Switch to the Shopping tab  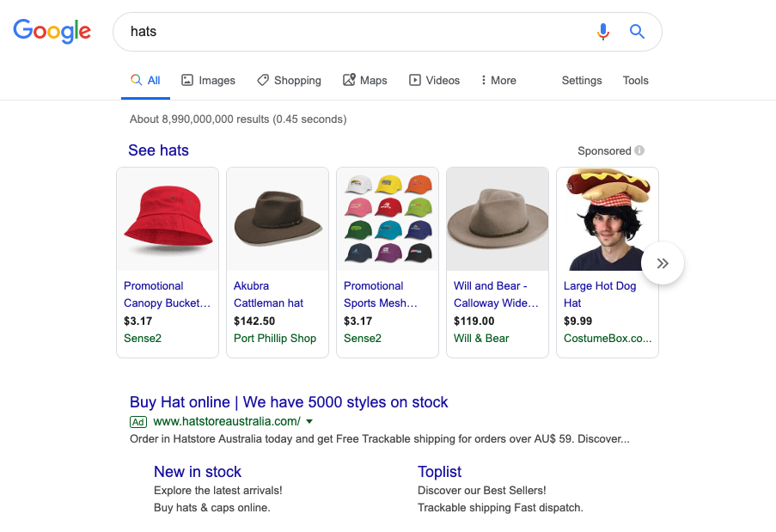point(289,80)
